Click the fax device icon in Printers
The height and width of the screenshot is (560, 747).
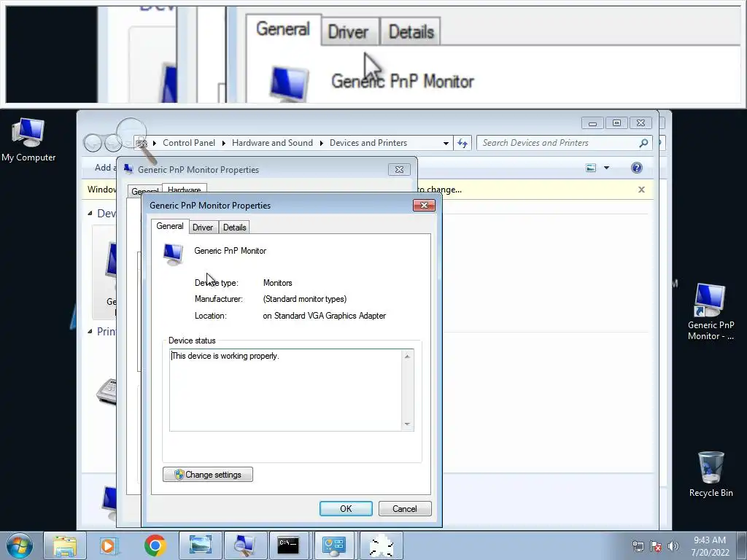(107, 392)
